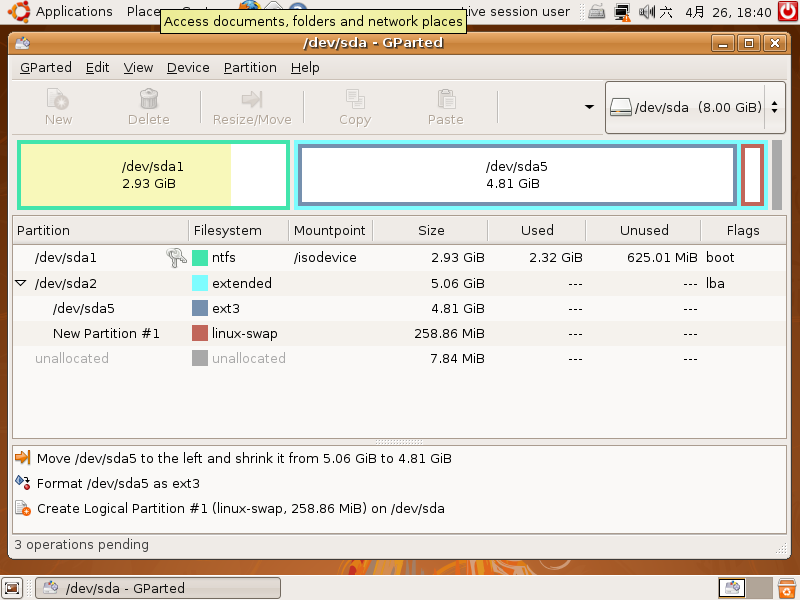This screenshot has height=600, width=800.
Task: Collapse the /dev/sda2 extended partition tree
Action: point(21,283)
